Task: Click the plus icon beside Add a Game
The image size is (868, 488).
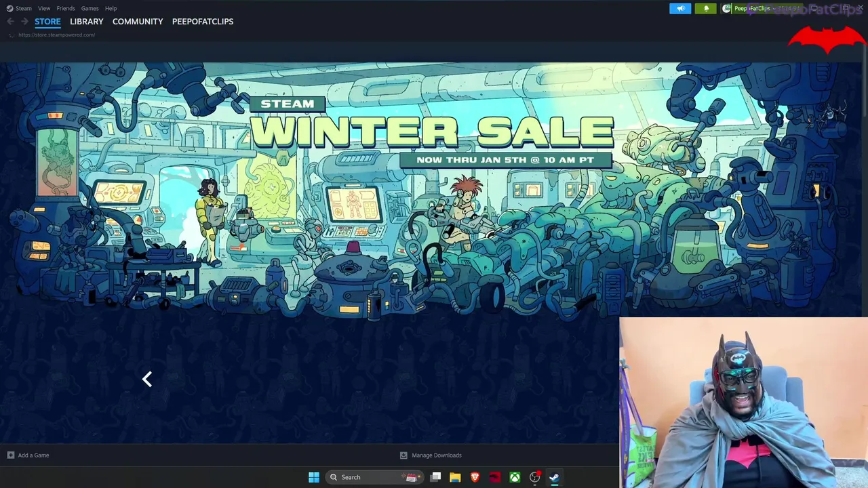Action: coord(10,455)
